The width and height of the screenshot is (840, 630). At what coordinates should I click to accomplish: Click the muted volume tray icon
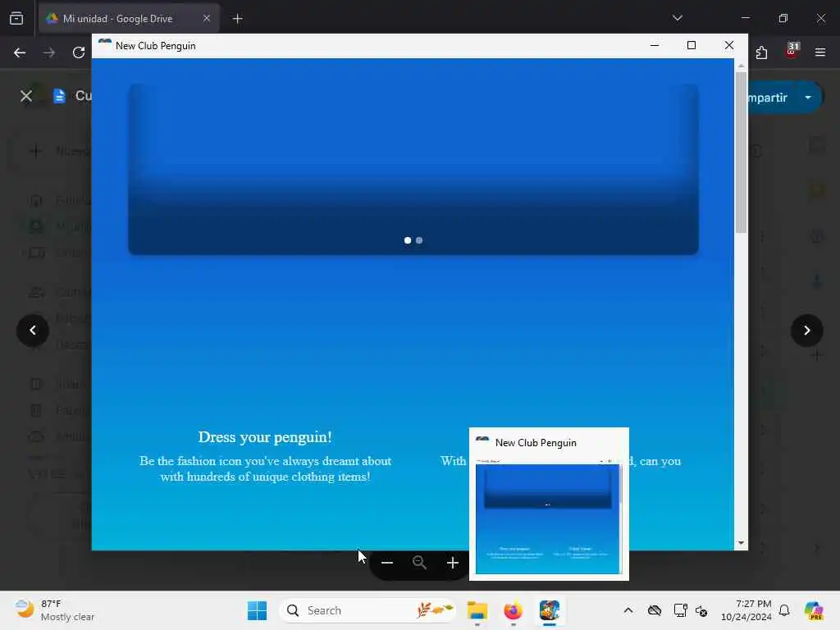point(701,610)
